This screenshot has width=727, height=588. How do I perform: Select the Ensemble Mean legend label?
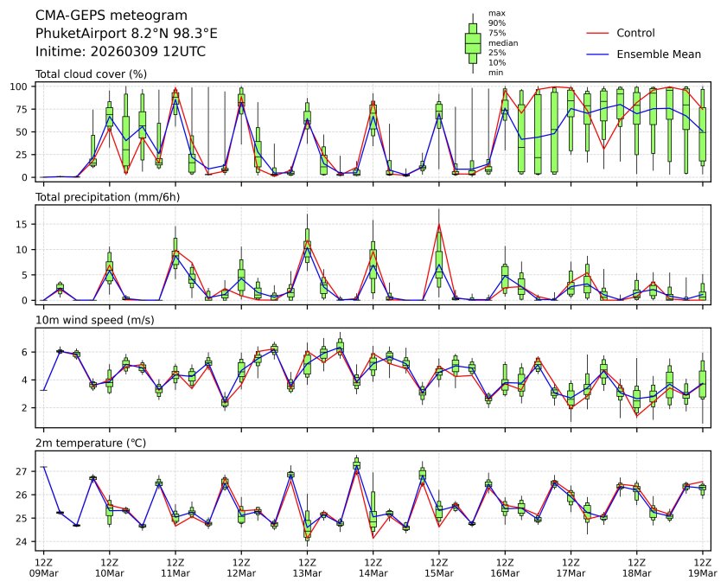point(658,54)
